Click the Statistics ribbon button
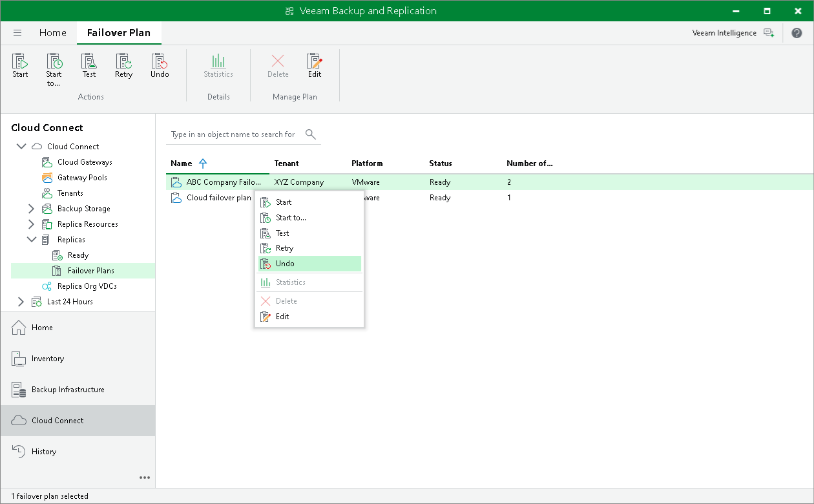The height and width of the screenshot is (504, 814). tap(218, 66)
